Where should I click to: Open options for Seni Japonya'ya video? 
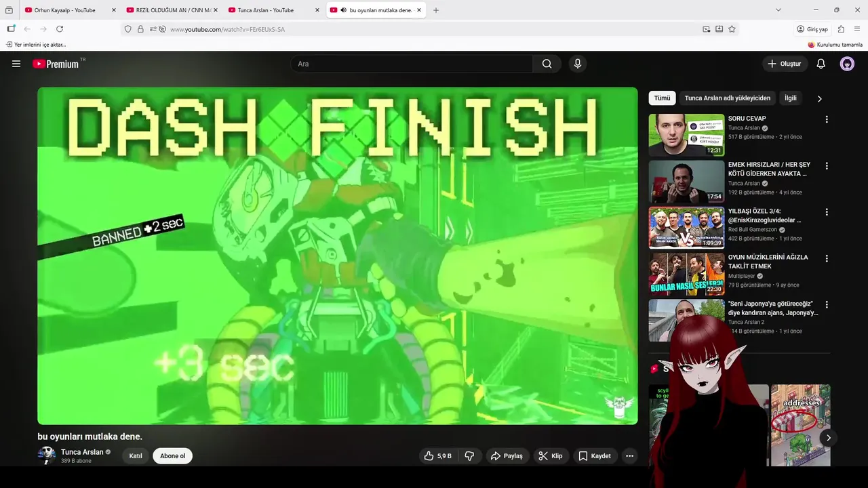[x=826, y=304]
